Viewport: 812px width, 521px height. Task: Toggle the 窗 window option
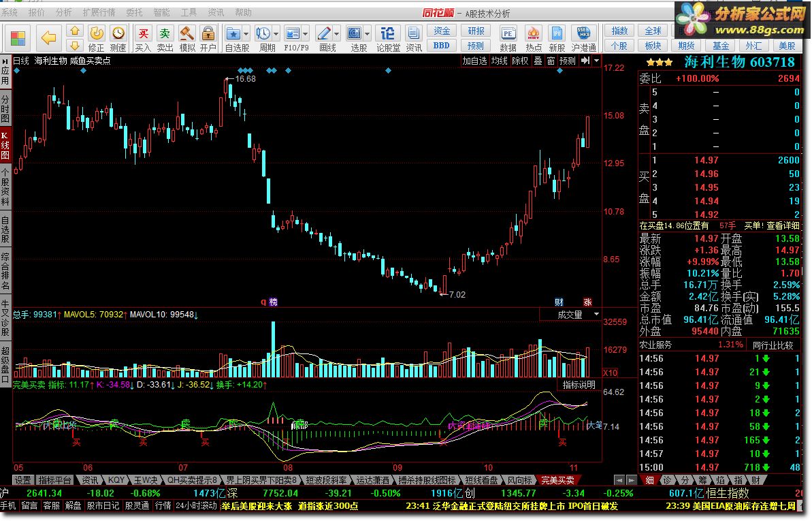point(551,61)
